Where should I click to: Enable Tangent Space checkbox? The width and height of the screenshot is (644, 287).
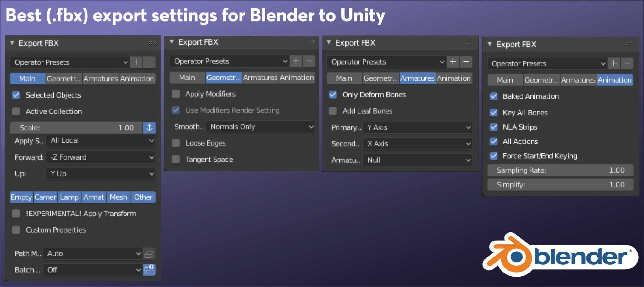point(176,159)
